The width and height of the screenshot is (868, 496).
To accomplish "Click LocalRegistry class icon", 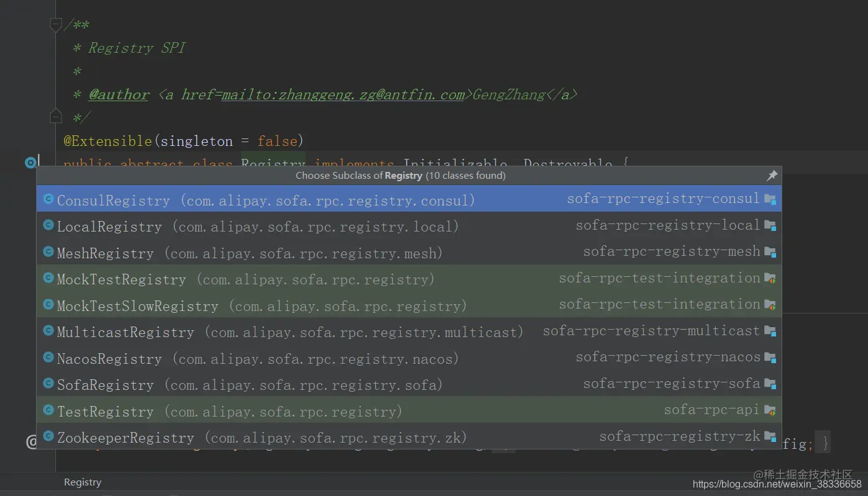I will (x=48, y=225).
